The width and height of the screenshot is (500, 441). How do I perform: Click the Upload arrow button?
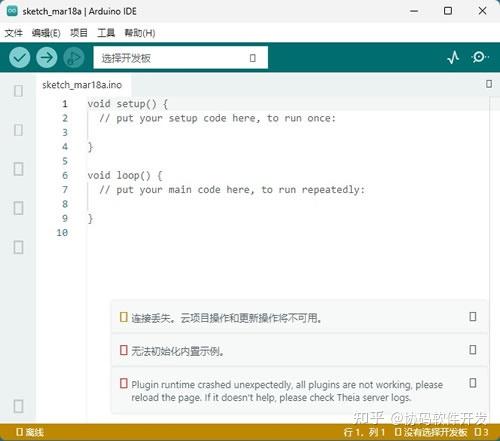pyautogui.click(x=47, y=58)
